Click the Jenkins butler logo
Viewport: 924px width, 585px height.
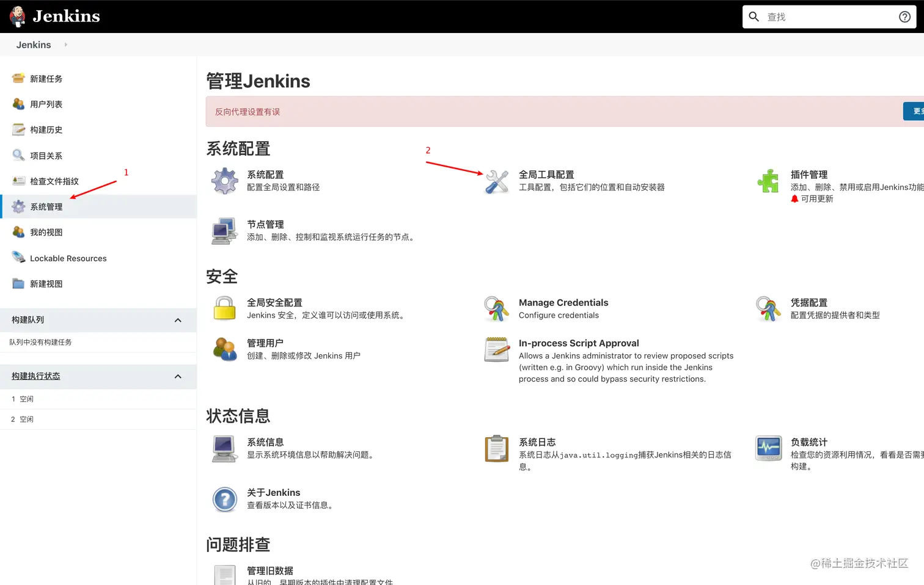[x=18, y=16]
